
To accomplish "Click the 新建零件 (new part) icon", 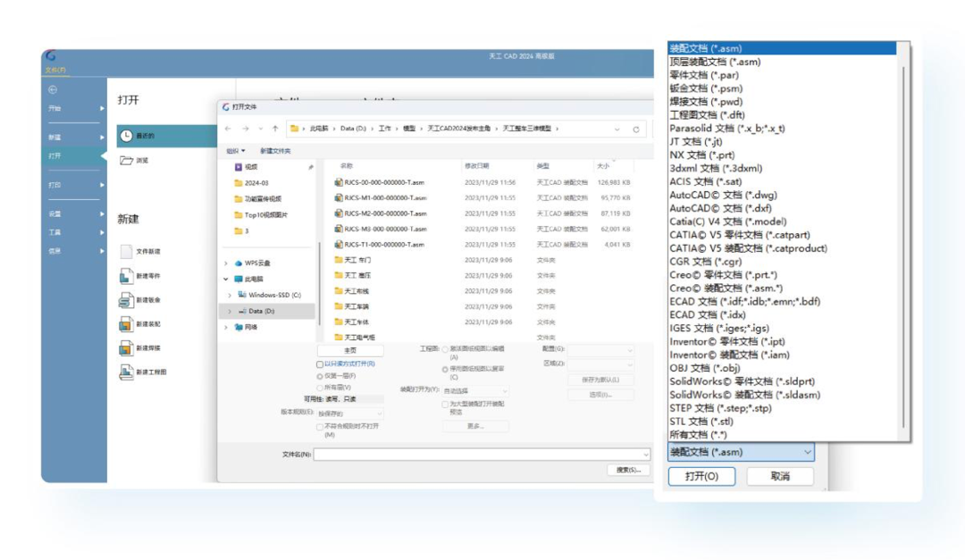I will 126,276.
